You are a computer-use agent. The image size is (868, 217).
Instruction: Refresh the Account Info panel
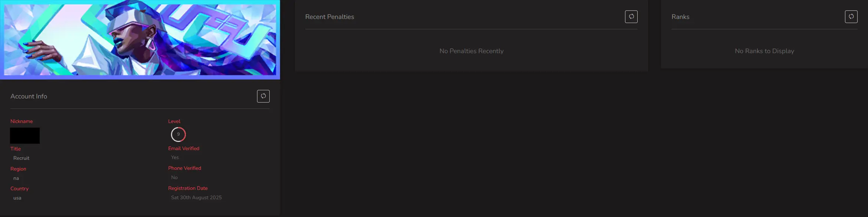coord(263,96)
